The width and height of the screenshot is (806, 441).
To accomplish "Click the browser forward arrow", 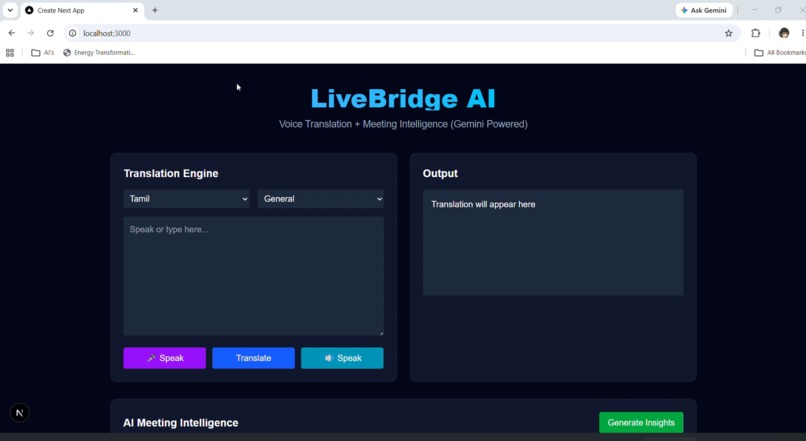I will click(x=31, y=33).
